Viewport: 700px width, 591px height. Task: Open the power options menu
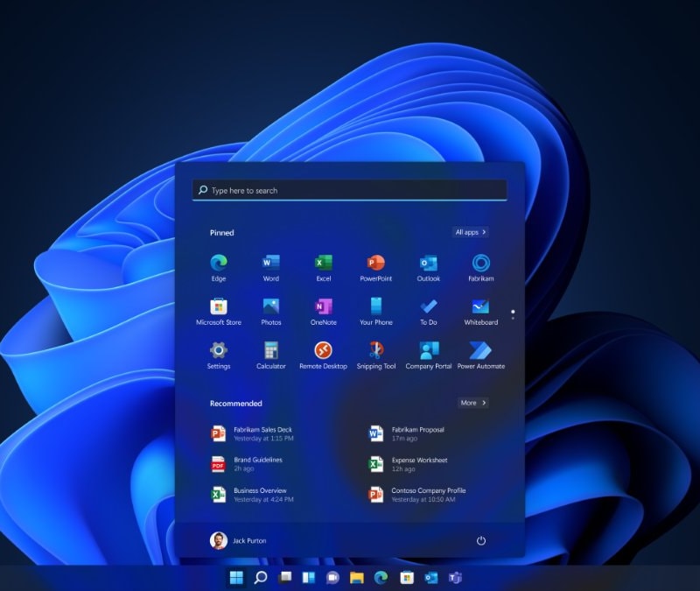click(480, 541)
